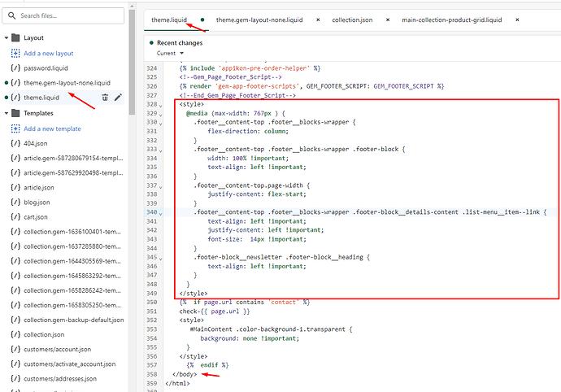Close the collection.json tab
The image size is (561, 392).
point(388,20)
